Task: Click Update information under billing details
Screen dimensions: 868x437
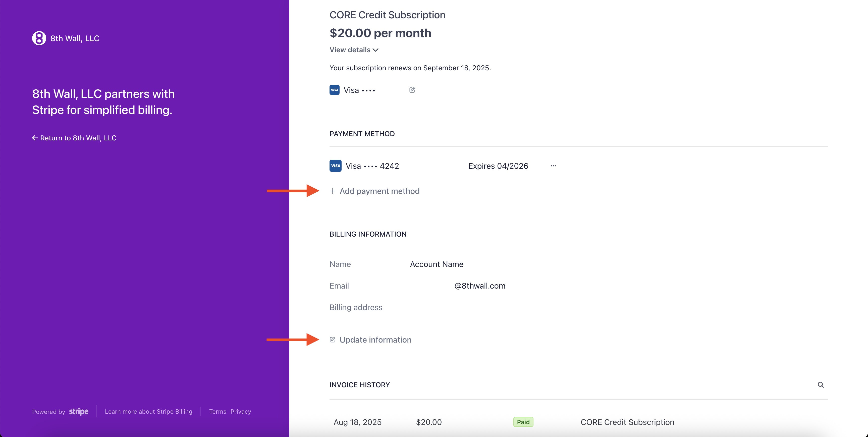Action: pos(375,340)
